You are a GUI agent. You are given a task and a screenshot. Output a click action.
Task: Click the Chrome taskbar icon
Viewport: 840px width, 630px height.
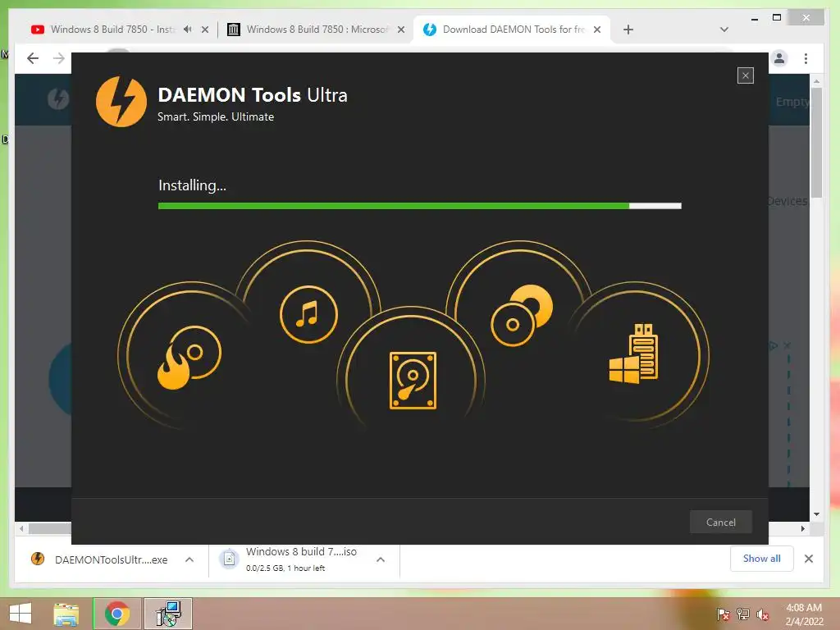pyautogui.click(x=117, y=614)
